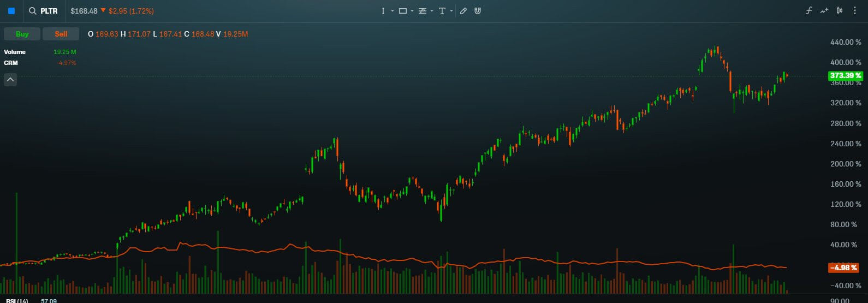
Task: Collapse the indicator legend with chevron
Action: coord(10,80)
